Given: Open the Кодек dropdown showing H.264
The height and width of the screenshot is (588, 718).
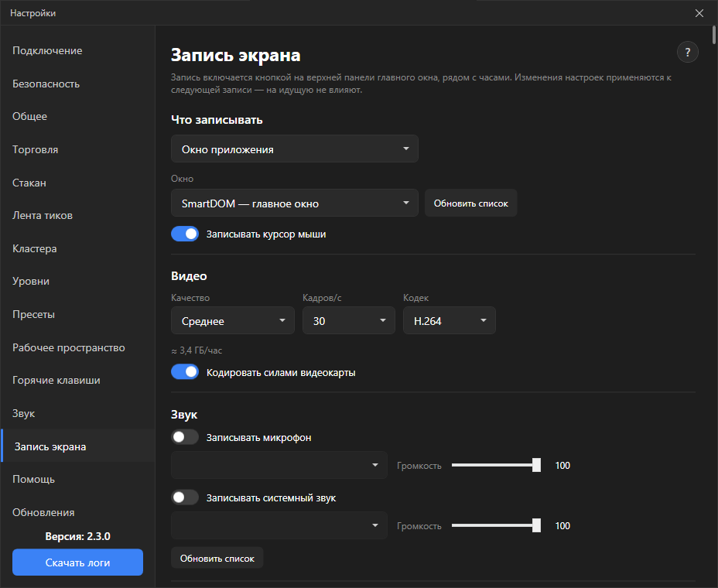Looking at the screenshot, I should pyautogui.click(x=450, y=320).
